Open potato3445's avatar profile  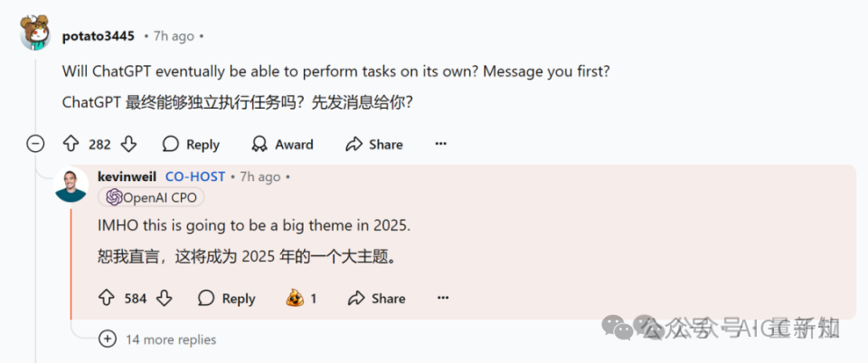coord(35,33)
